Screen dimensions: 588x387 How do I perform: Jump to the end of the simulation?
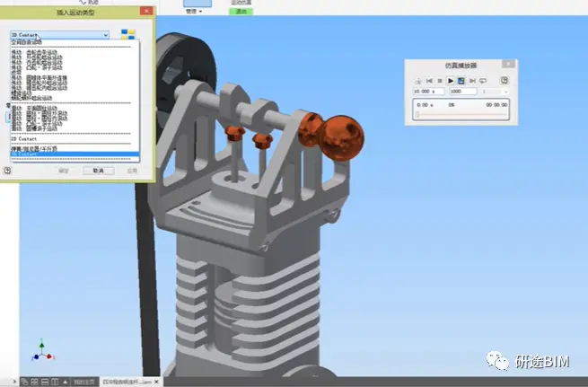(472, 81)
